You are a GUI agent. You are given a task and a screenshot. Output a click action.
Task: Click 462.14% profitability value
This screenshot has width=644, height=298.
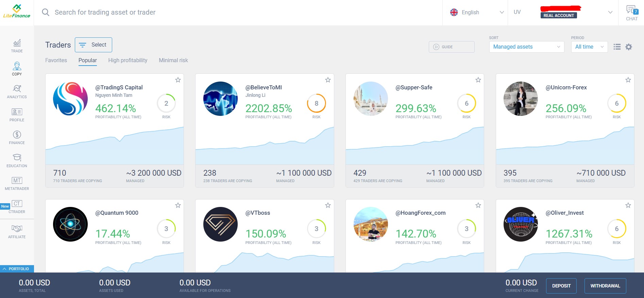(x=116, y=108)
